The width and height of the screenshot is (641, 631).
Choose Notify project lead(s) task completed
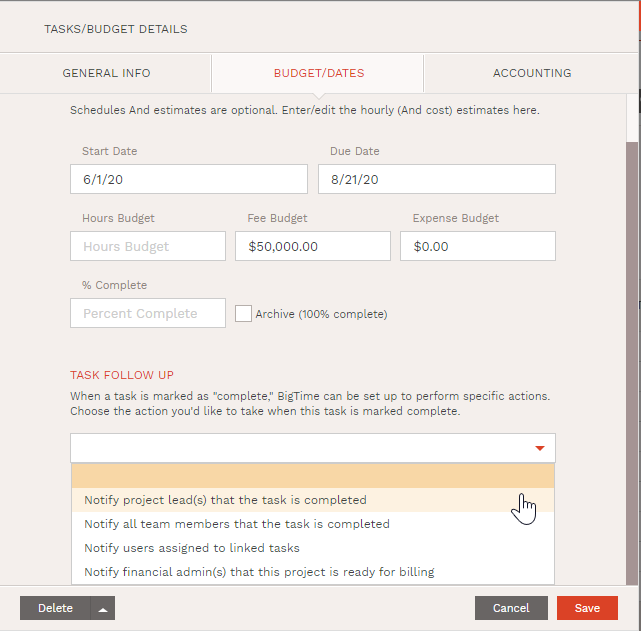[x=313, y=500]
